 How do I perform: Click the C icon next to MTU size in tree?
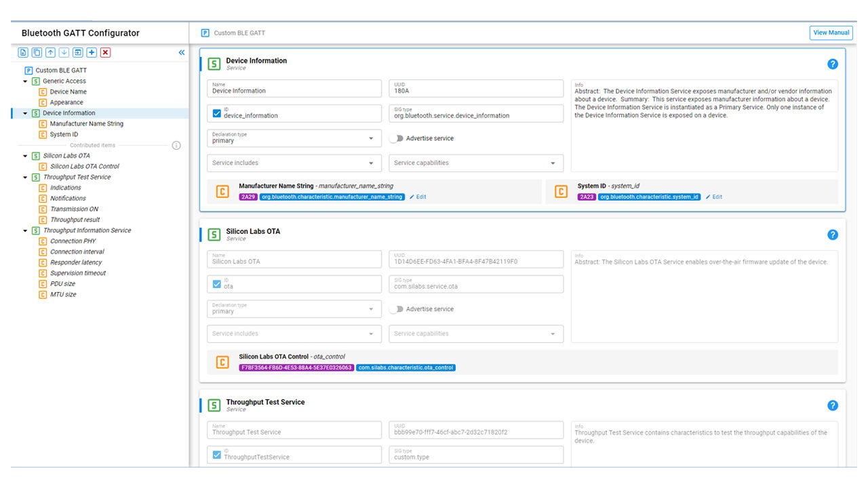(43, 294)
